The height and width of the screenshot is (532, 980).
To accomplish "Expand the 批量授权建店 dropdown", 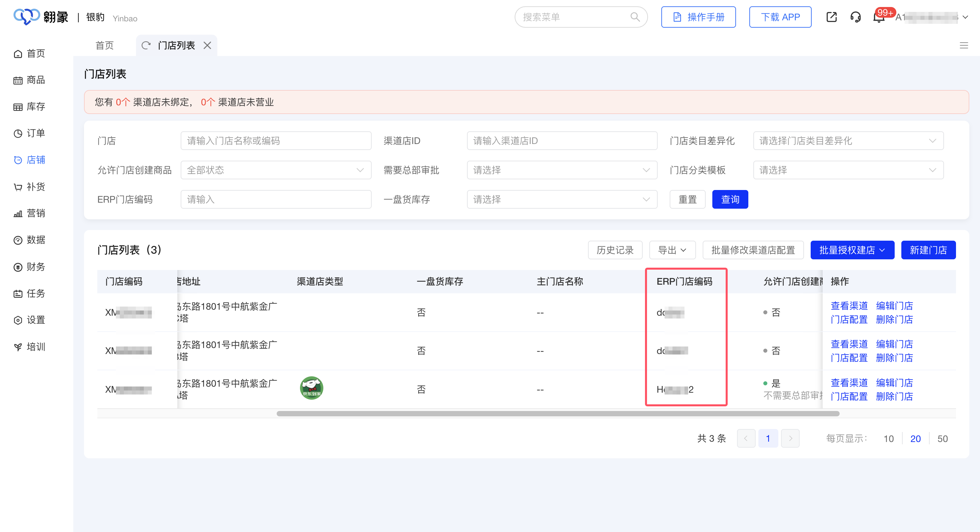I will click(852, 250).
